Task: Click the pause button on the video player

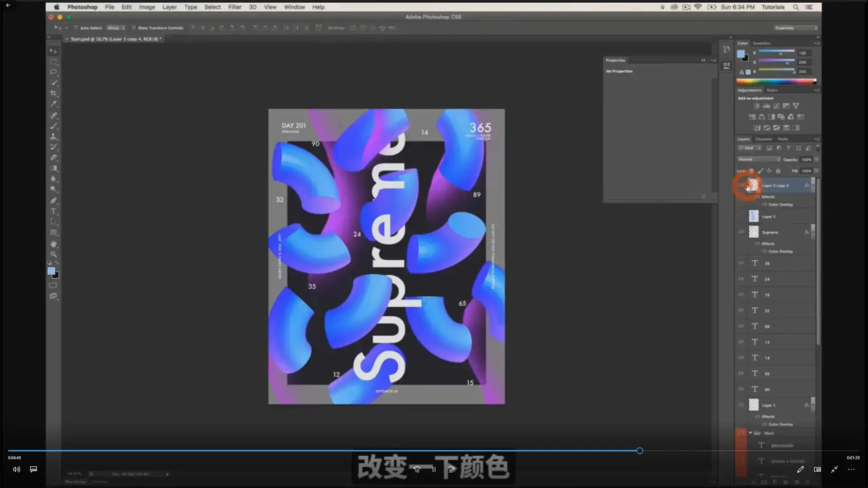Action: pos(434,469)
